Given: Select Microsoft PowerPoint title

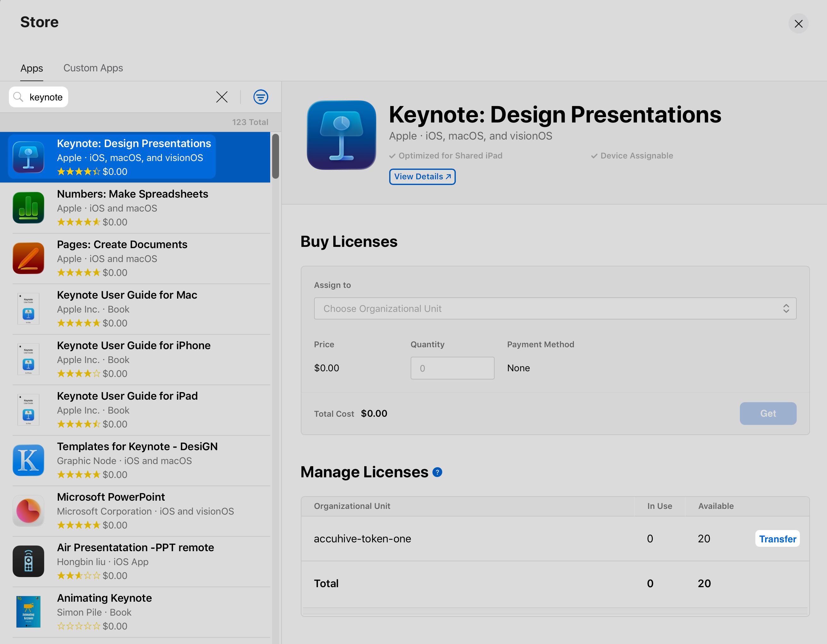Looking at the screenshot, I should click(111, 497).
